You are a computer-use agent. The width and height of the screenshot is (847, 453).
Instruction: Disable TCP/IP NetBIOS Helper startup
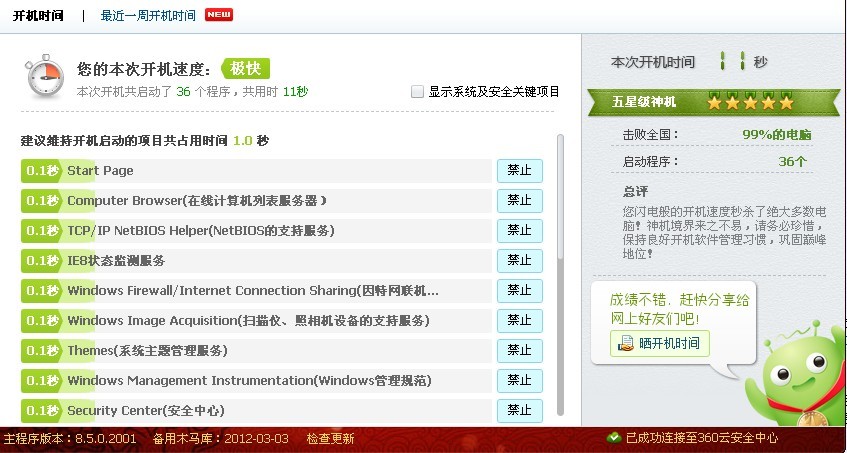pos(520,231)
